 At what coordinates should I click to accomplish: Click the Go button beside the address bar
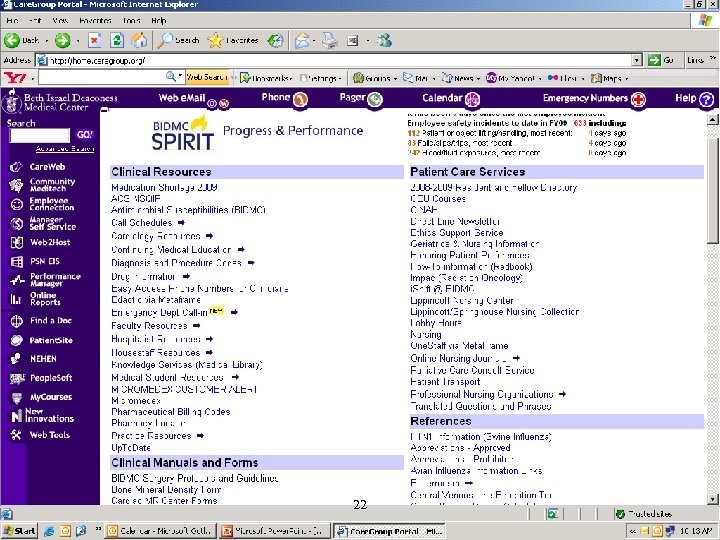point(661,60)
